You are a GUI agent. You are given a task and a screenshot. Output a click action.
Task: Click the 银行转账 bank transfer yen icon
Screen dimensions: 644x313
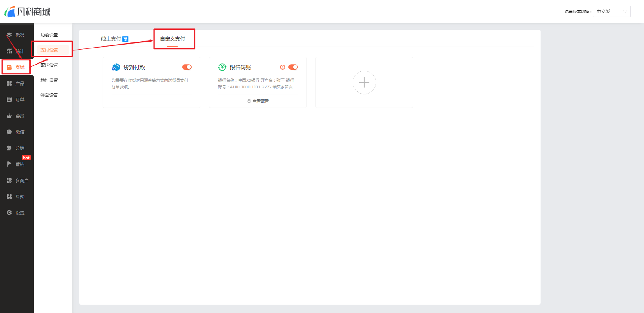click(222, 67)
